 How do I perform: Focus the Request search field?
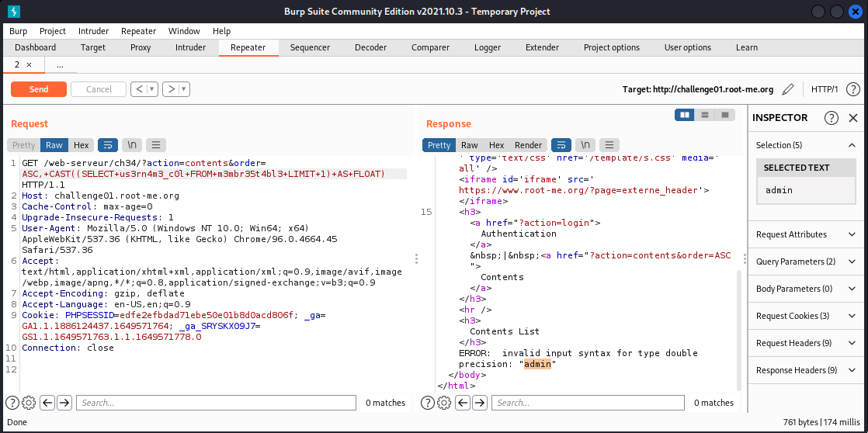[x=216, y=403]
